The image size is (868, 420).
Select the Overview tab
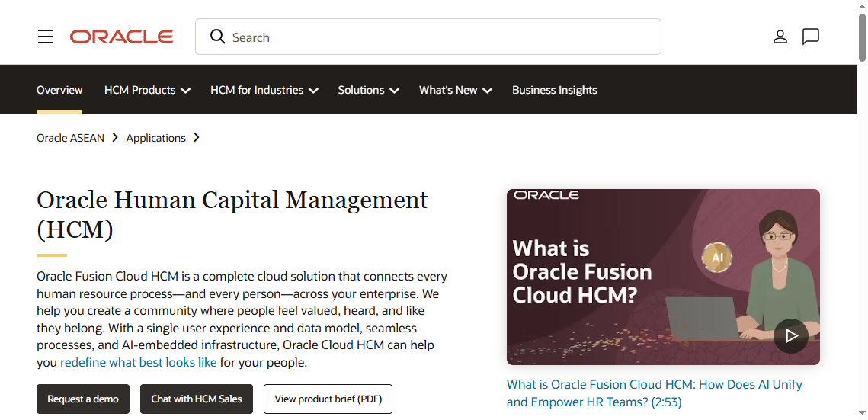(59, 90)
